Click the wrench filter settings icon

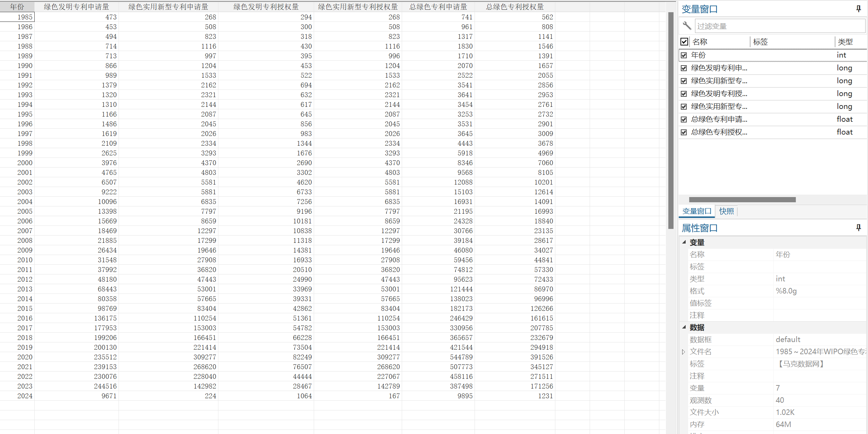tap(687, 26)
